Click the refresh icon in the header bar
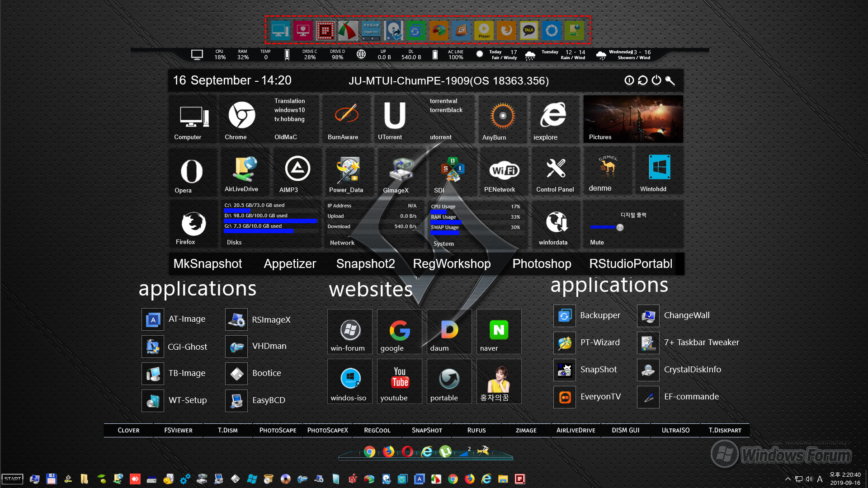Viewport: 868px width, 488px height. click(x=642, y=80)
